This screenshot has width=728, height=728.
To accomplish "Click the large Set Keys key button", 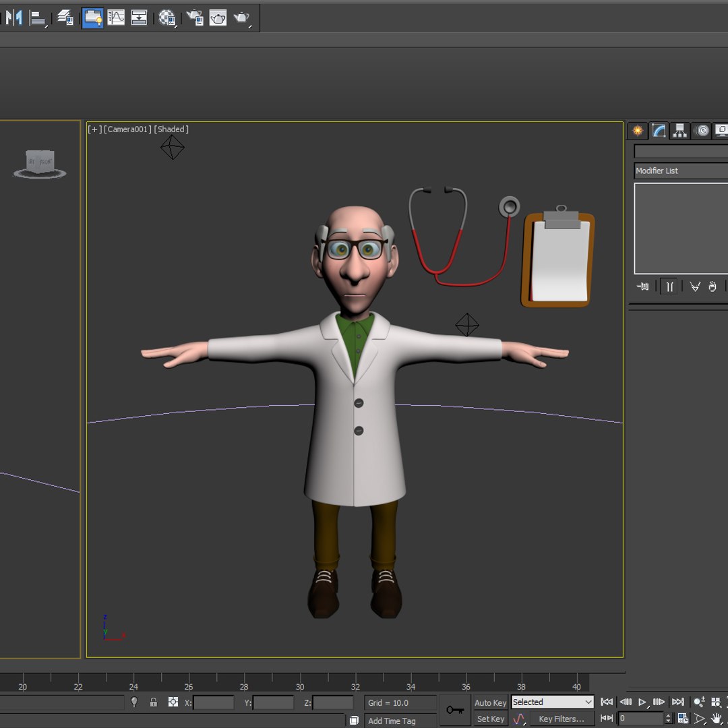I will point(455,709).
